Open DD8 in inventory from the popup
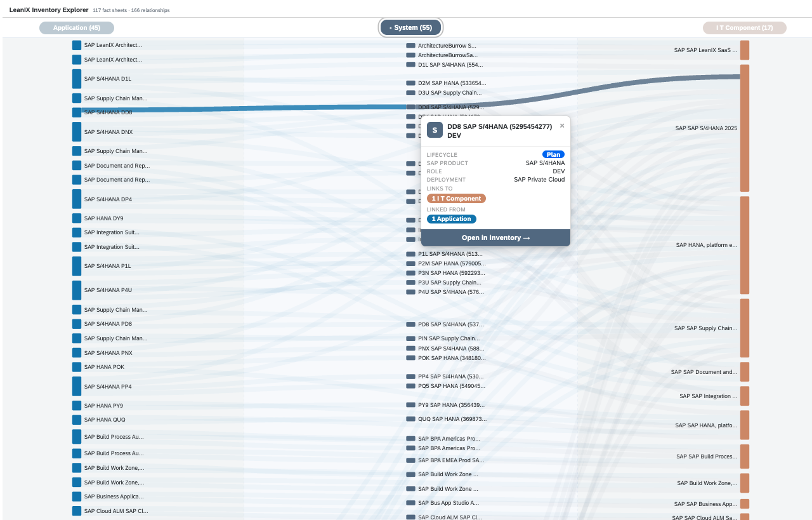The image size is (812, 520). pyautogui.click(x=495, y=238)
